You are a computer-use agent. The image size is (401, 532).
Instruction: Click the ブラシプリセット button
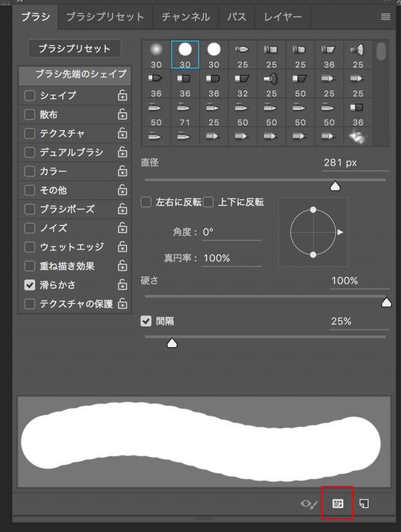pyautogui.click(x=75, y=48)
